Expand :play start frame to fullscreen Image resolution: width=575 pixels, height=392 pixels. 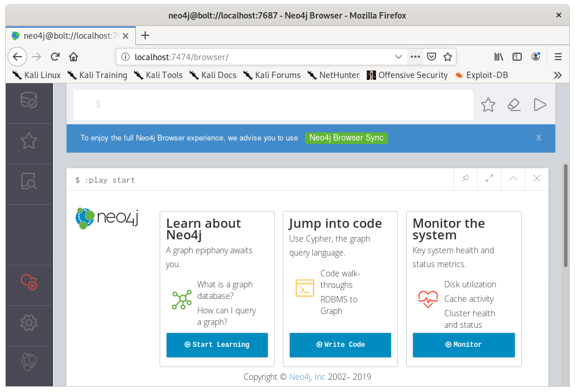(x=489, y=179)
